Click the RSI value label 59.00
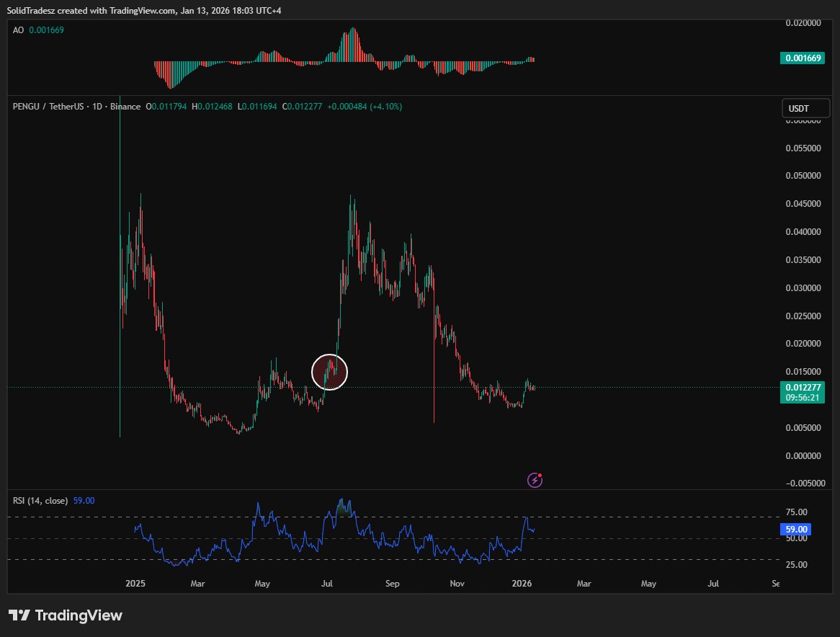 (x=795, y=530)
